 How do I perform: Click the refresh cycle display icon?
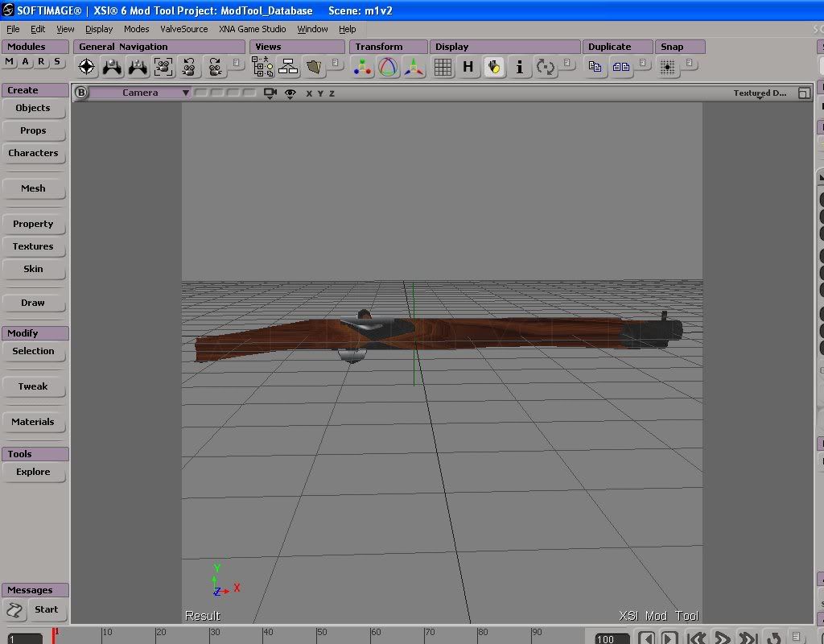(x=545, y=67)
